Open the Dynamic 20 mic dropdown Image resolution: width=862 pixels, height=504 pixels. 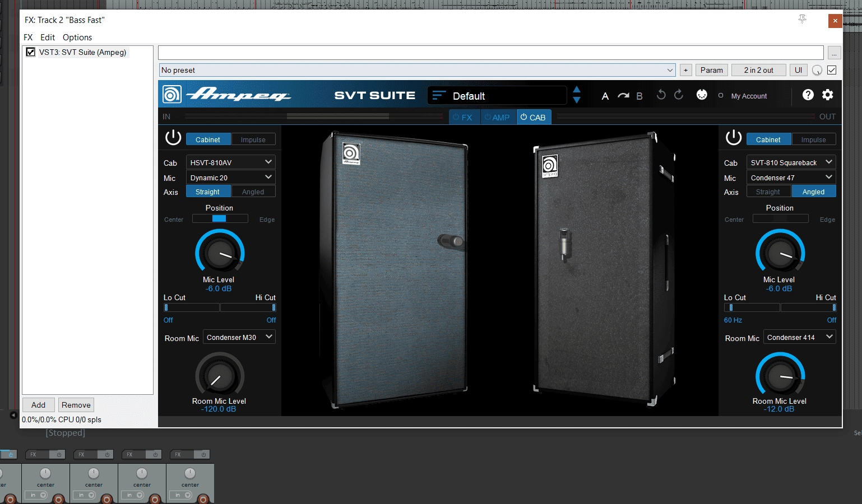tap(231, 178)
